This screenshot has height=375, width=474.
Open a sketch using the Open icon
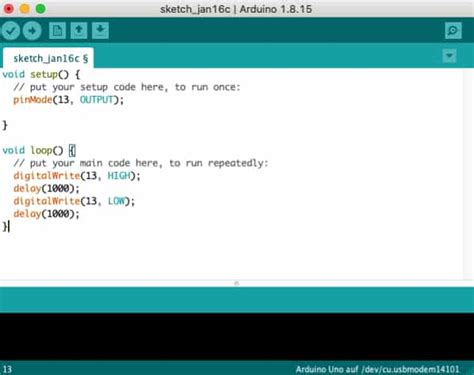tap(79, 31)
